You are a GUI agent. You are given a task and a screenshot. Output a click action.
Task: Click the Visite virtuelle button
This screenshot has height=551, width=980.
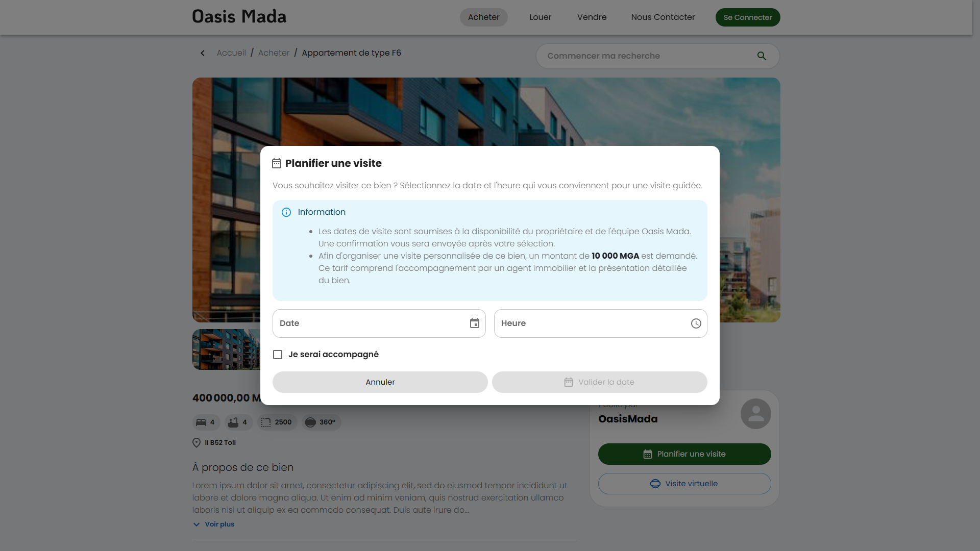[x=684, y=484]
